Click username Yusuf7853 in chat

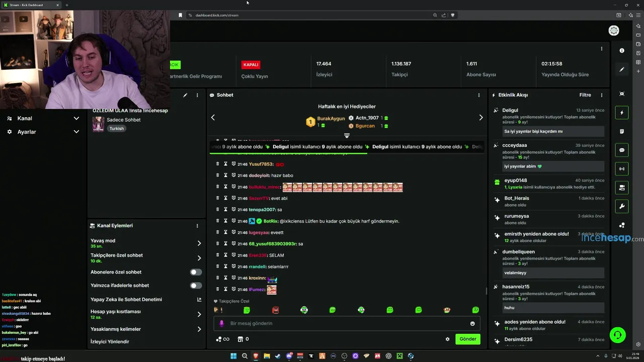tap(261, 164)
